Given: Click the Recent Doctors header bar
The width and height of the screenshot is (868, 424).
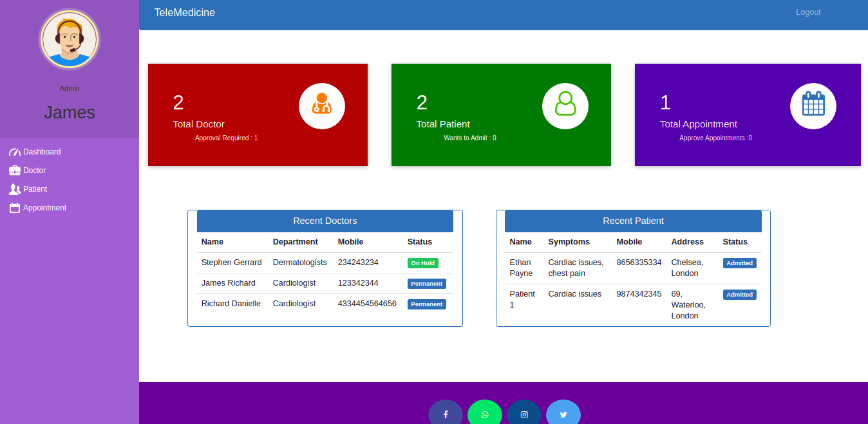Looking at the screenshot, I should point(325,221).
